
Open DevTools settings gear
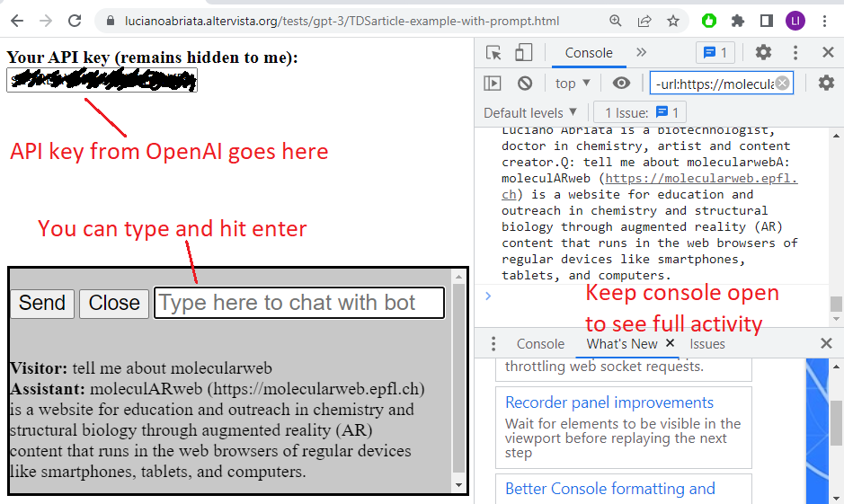coord(763,52)
